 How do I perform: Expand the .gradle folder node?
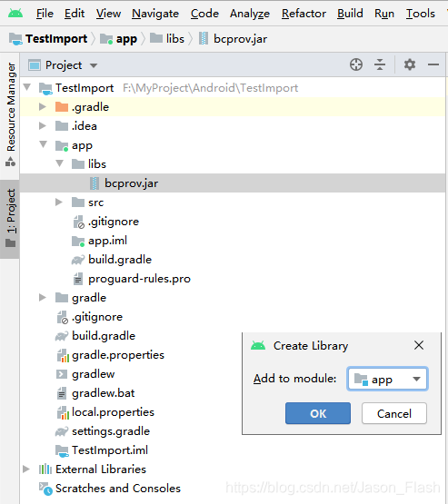pyautogui.click(x=43, y=107)
